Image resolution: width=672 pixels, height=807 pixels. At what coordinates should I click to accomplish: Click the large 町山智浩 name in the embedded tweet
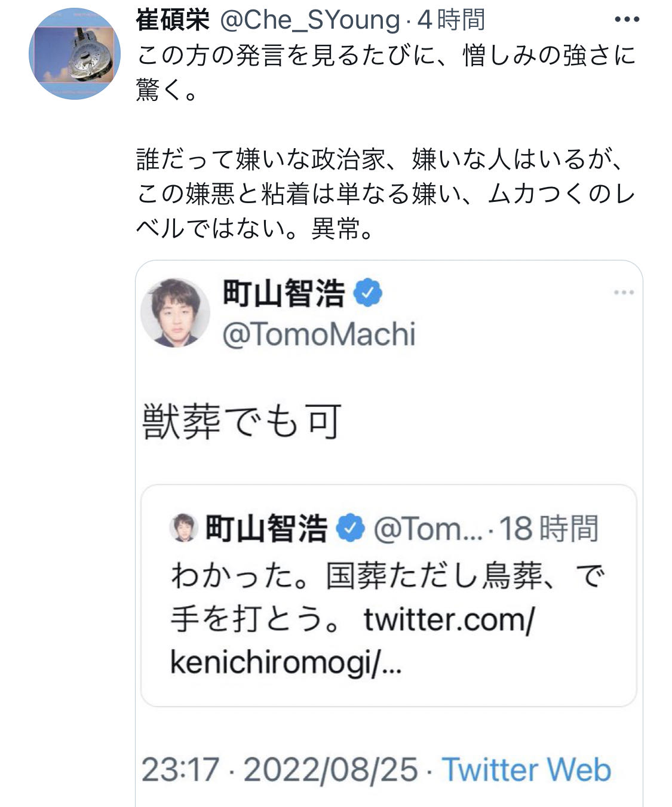click(x=284, y=293)
